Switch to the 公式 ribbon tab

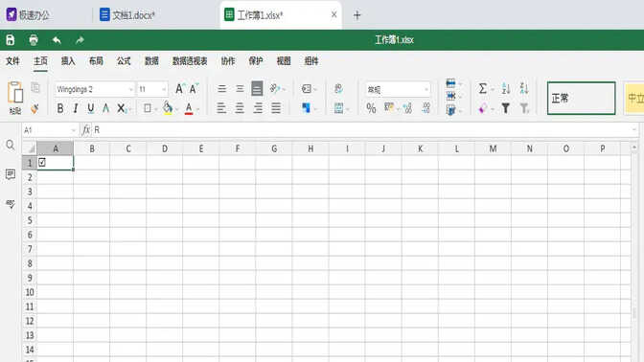click(x=124, y=61)
